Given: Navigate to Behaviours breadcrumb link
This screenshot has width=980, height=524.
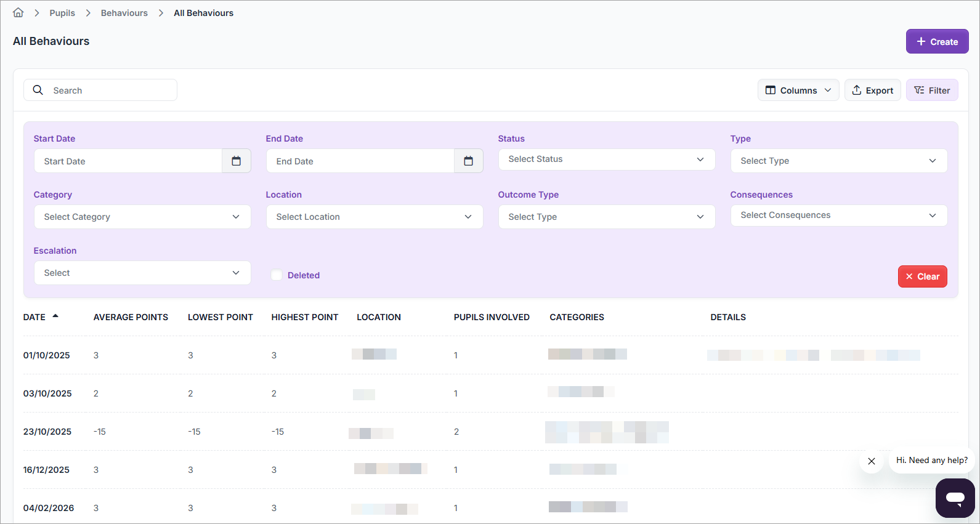Looking at the screenshot, I should [x=124, y=13].
